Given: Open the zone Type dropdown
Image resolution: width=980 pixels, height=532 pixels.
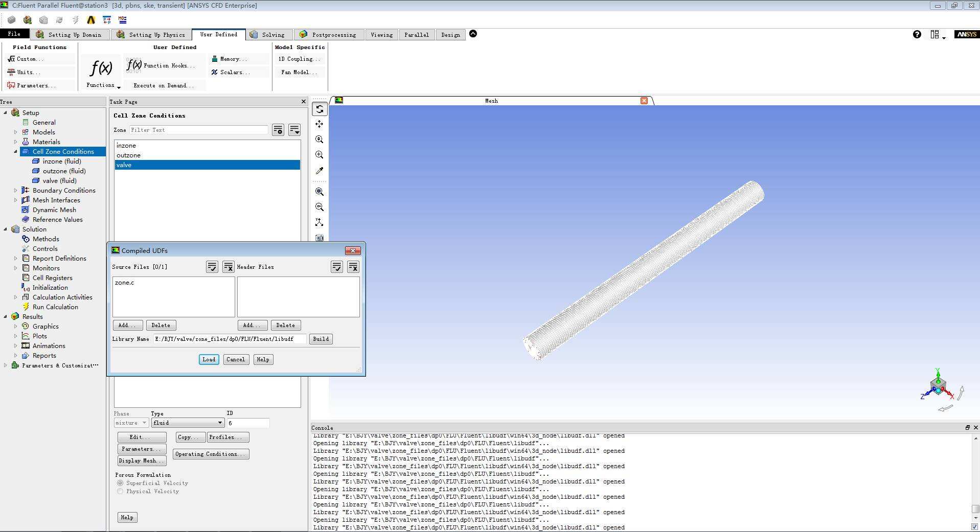Looking at the screenshot, I should [188, 423].
